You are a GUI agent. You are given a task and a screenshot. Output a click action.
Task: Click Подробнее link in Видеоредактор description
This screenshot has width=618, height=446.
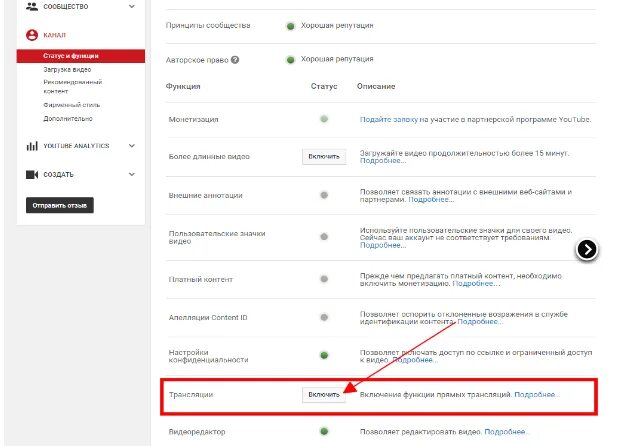click(506, 432)
